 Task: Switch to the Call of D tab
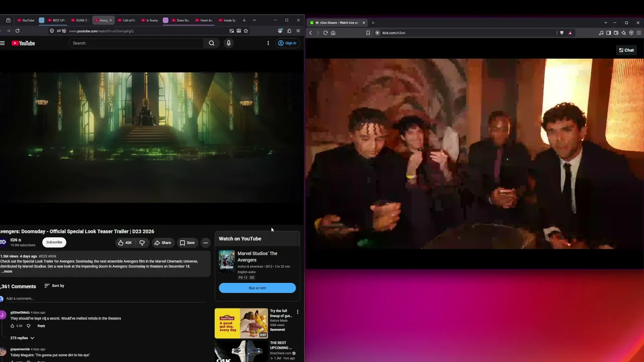pyautogui.click(x=127, y=20)
